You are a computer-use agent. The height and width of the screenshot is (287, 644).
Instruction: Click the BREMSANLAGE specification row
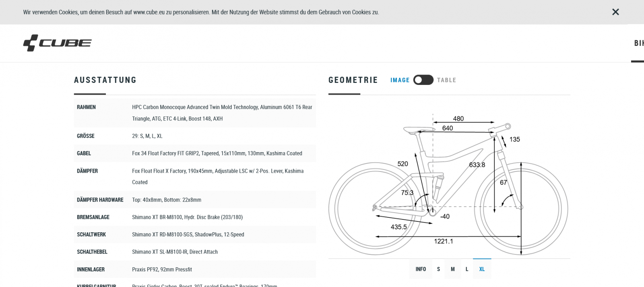(x=195, y=217)
